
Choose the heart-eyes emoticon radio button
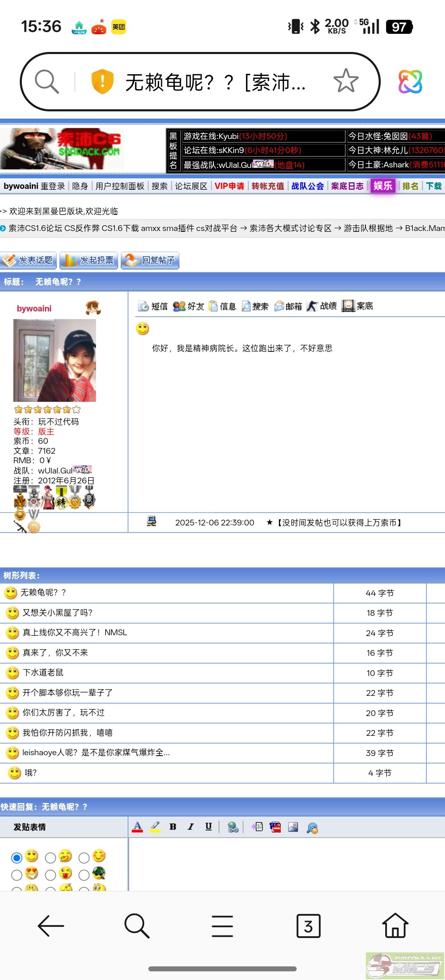(x=17, y=875)
